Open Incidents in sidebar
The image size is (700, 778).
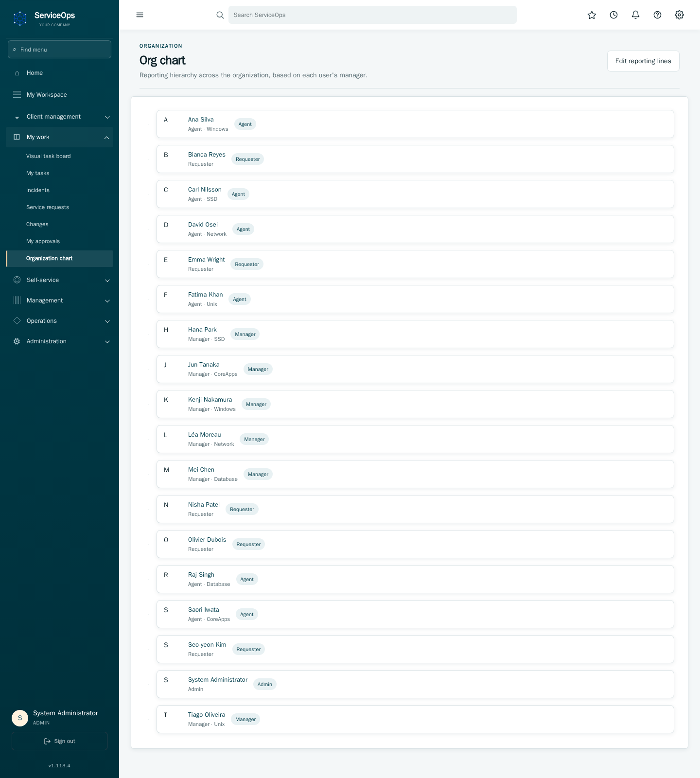(x=59, y=190)
